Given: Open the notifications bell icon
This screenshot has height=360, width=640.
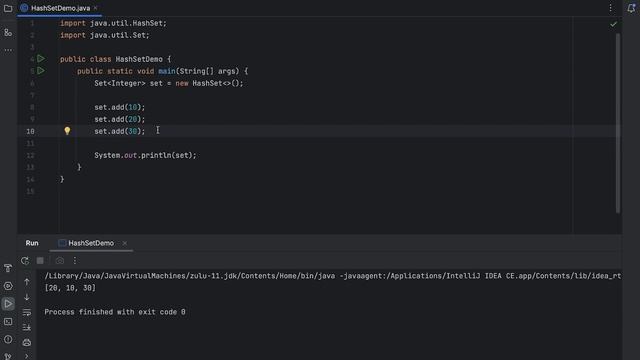Looking at the screenshot, I should click(631, 8).
